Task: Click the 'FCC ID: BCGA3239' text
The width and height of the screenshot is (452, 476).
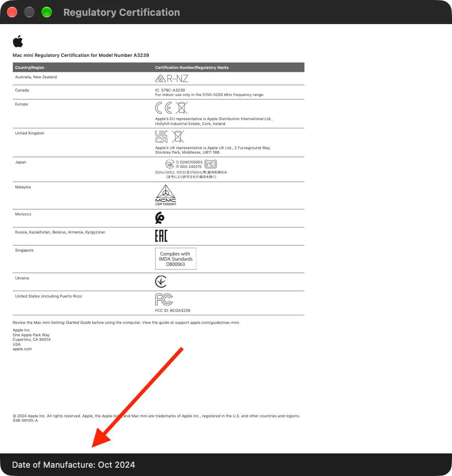Action: click(x=173, y=311)
